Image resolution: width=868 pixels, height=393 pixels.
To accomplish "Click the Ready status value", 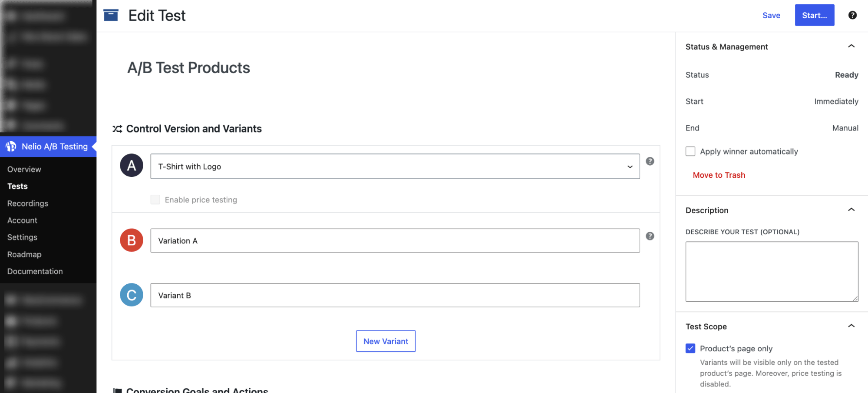I will [x=847, y=75].
